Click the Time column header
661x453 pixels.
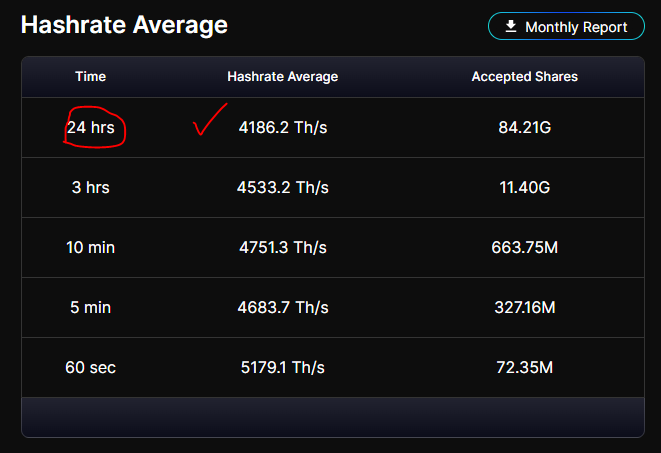[91, 76]
